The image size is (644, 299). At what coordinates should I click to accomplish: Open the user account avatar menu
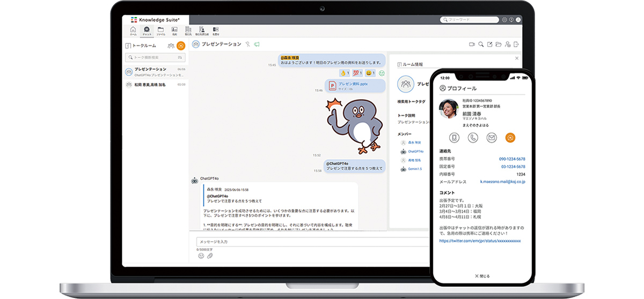(x=518, y=20)
